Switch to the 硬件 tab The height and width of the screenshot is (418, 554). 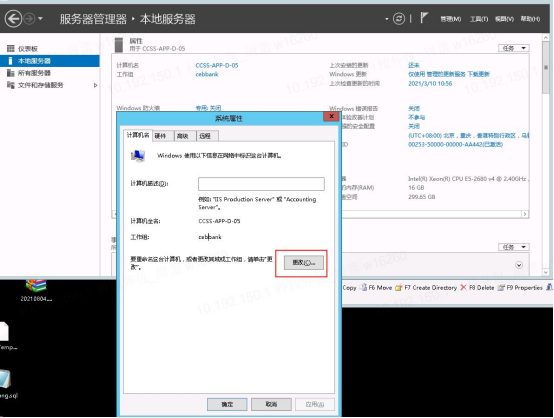coord(163,136)
